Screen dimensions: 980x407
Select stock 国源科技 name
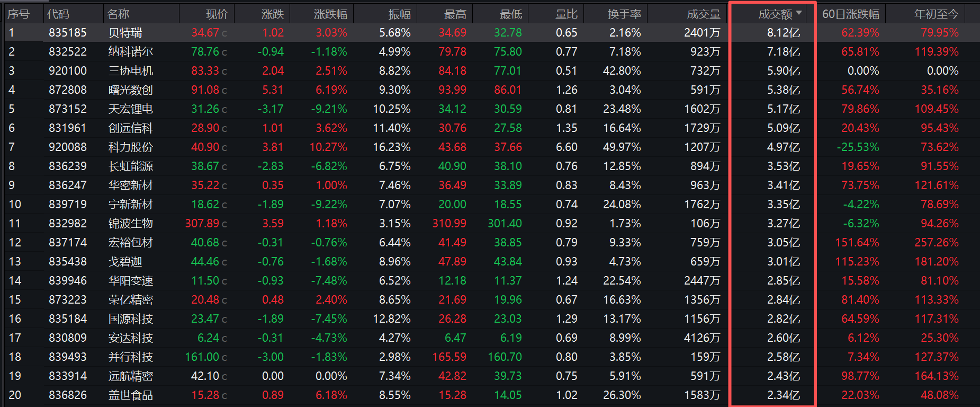point(131,319)
